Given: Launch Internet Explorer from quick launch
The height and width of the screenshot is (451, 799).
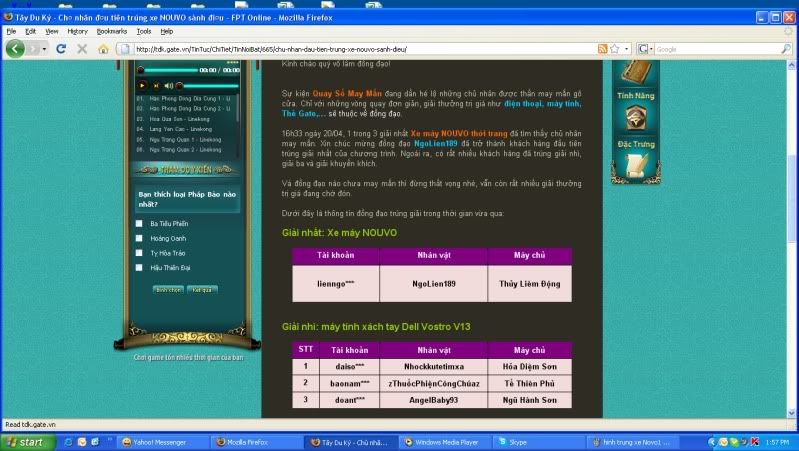Looking at the screenshot, I should click(x=68, y=442).
